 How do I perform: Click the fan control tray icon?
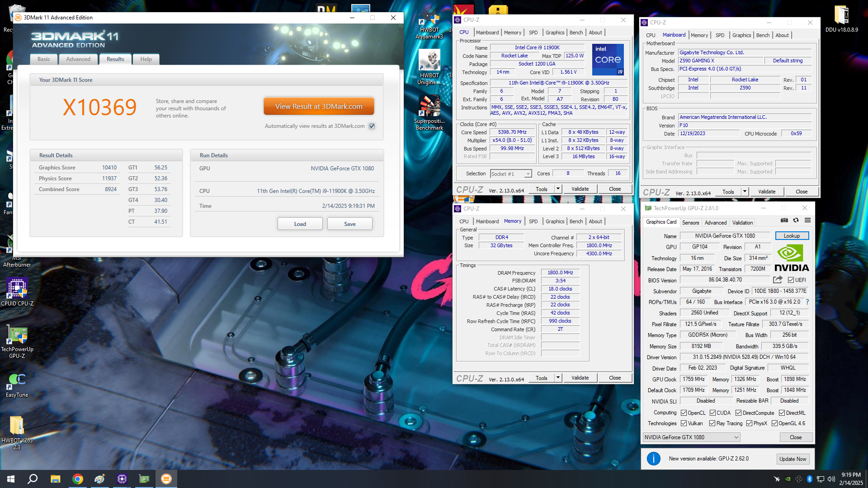coord(799,479)
